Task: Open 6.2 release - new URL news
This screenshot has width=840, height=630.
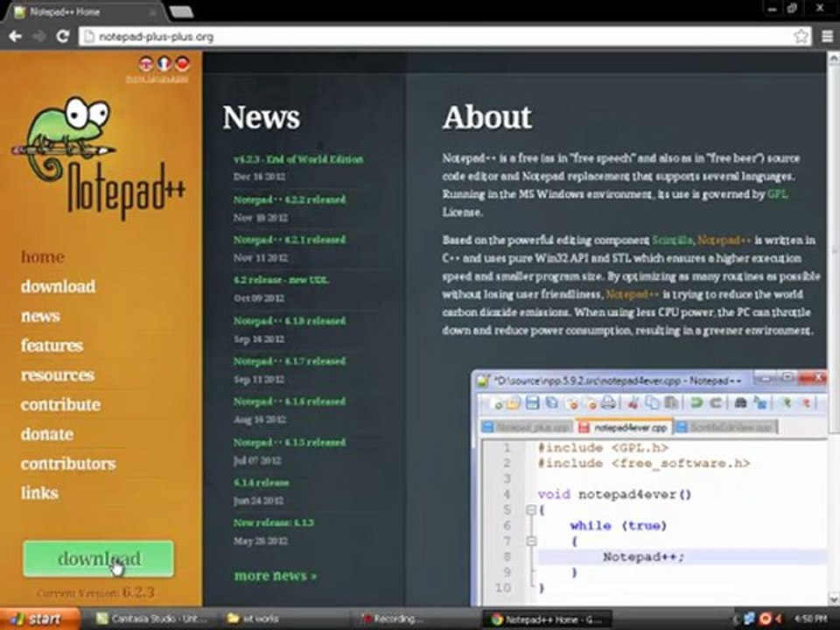Action: coord(281,280)
